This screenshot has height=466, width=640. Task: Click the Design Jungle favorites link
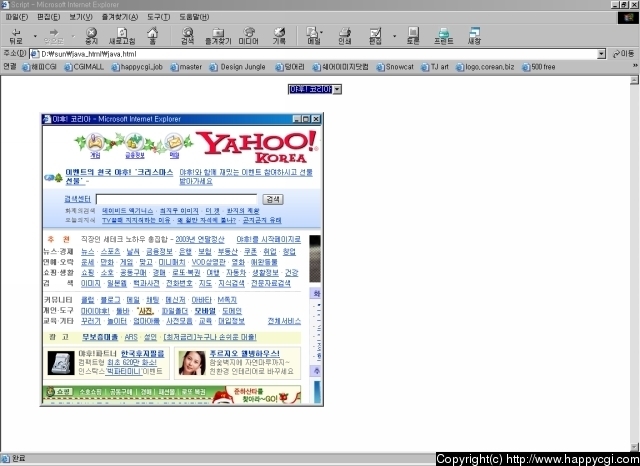click(238, 67)
